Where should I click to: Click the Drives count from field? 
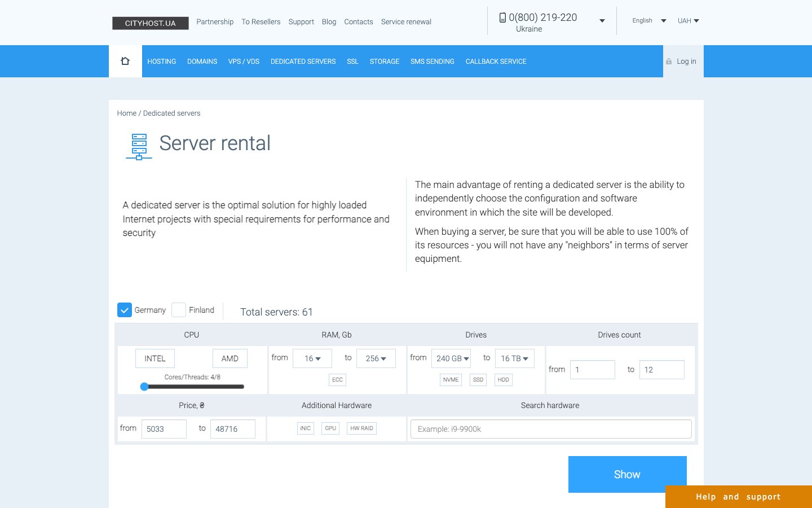[593, 370]
